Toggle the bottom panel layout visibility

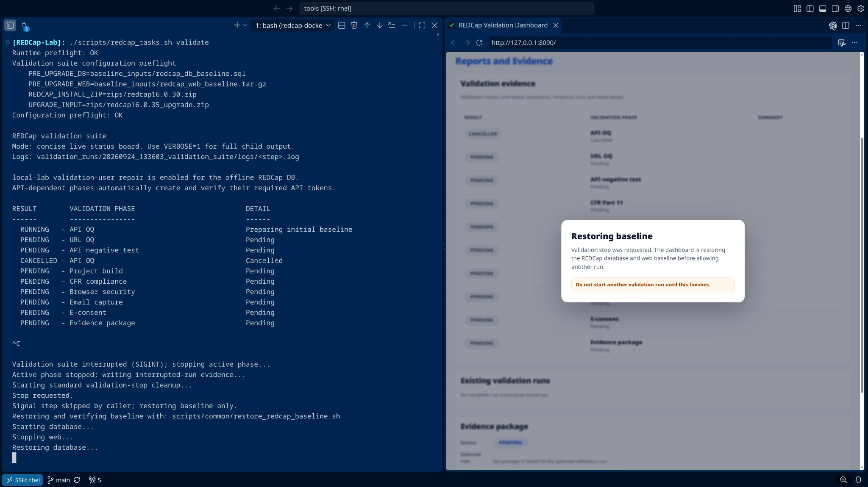click(823, 8)
